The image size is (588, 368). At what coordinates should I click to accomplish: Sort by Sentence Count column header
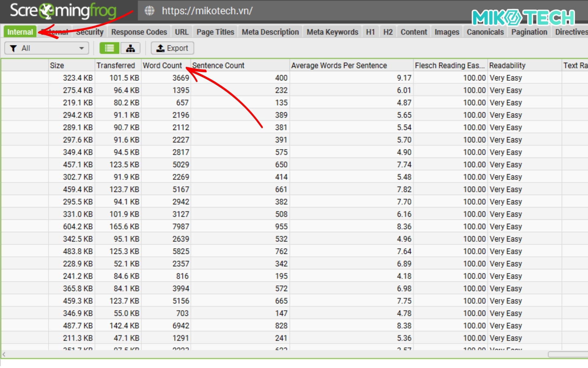click(218, 65)
